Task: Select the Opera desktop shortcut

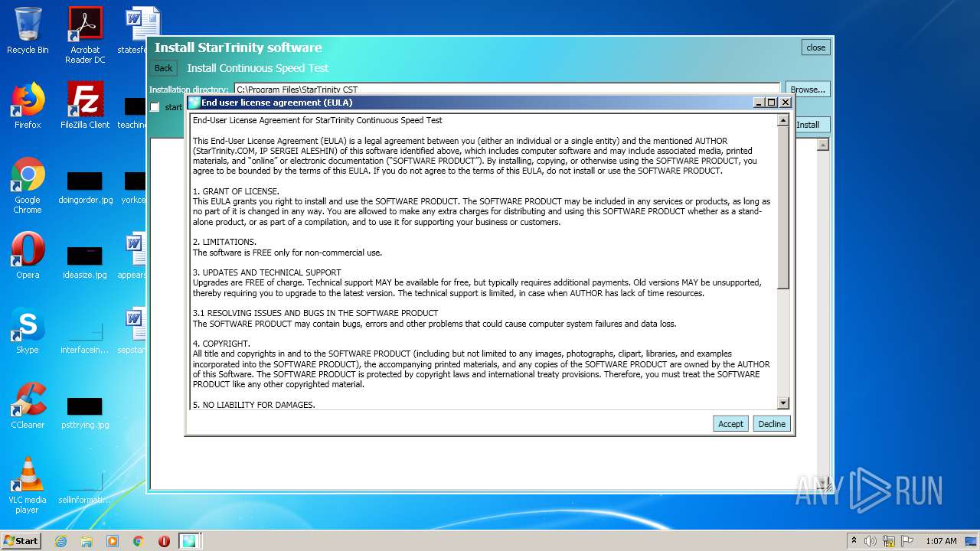Action: (x=28, y=256)
